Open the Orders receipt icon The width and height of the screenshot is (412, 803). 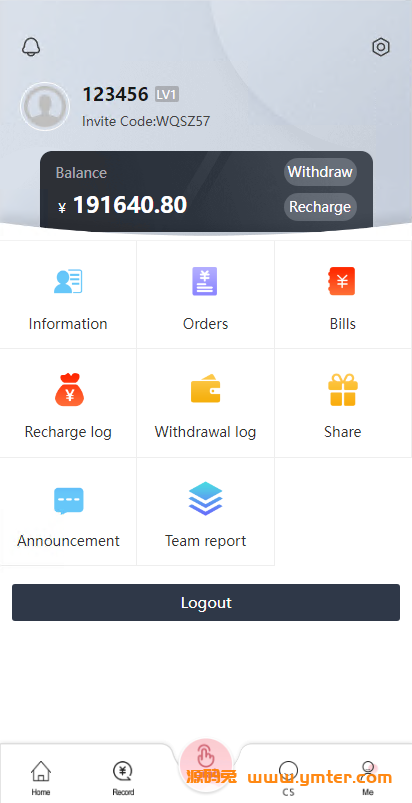[205, 281]
